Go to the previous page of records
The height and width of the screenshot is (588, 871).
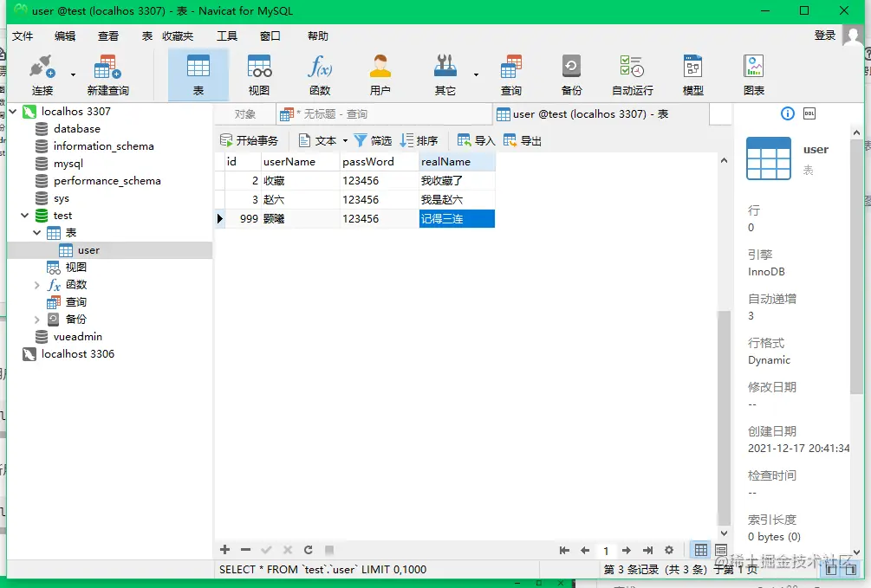click(x=585, y=550)
